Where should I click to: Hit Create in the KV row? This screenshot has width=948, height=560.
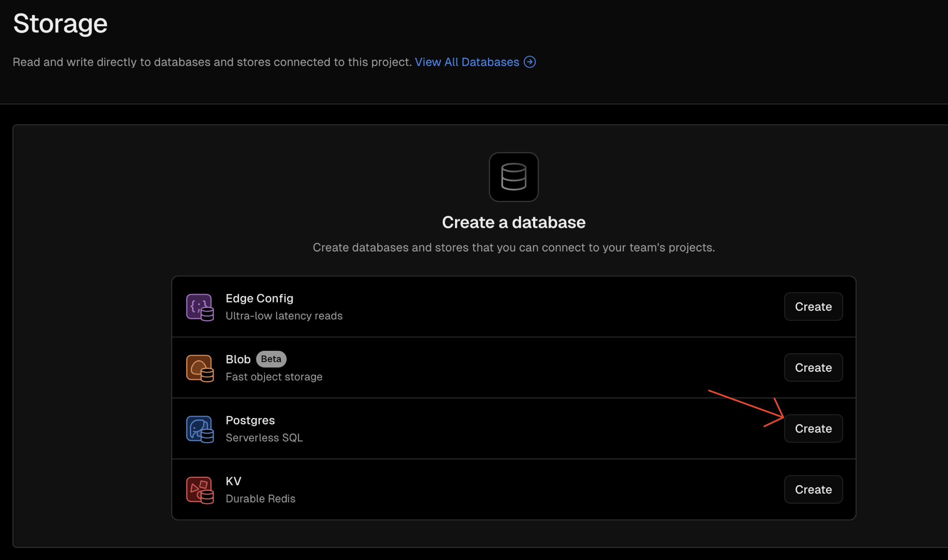tap(813, 490)
